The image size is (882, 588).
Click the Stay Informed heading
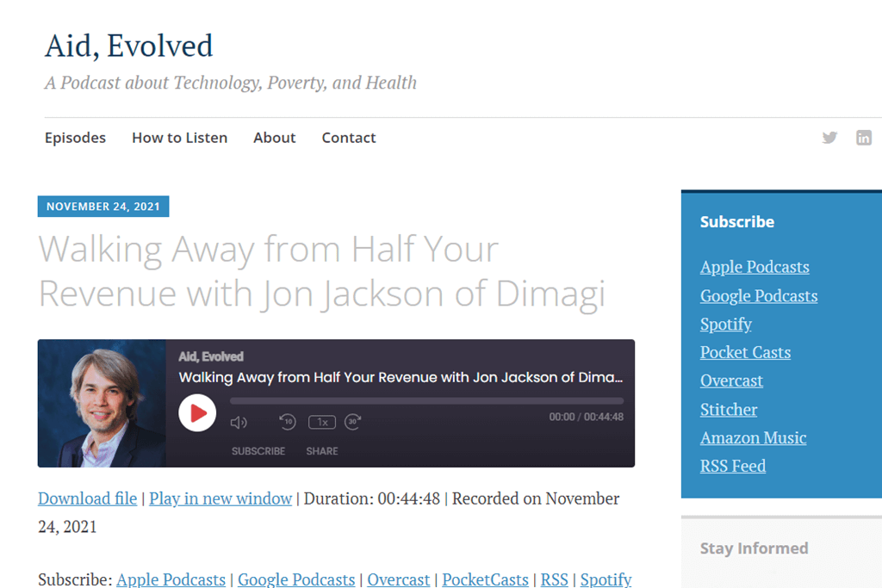pyautogui.click(x=754, y=548)
